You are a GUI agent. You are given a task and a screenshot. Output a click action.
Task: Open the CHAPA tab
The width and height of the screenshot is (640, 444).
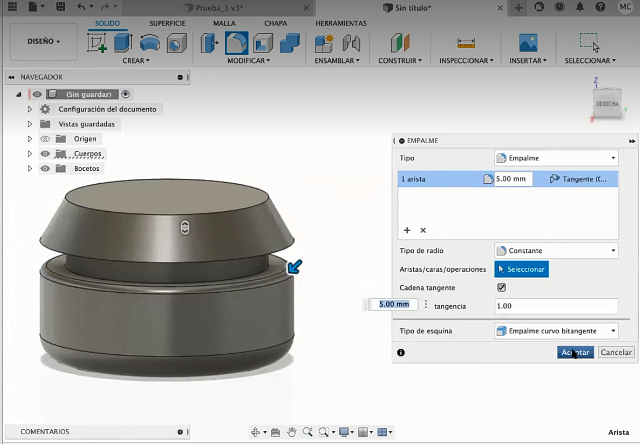click(275, 23)
